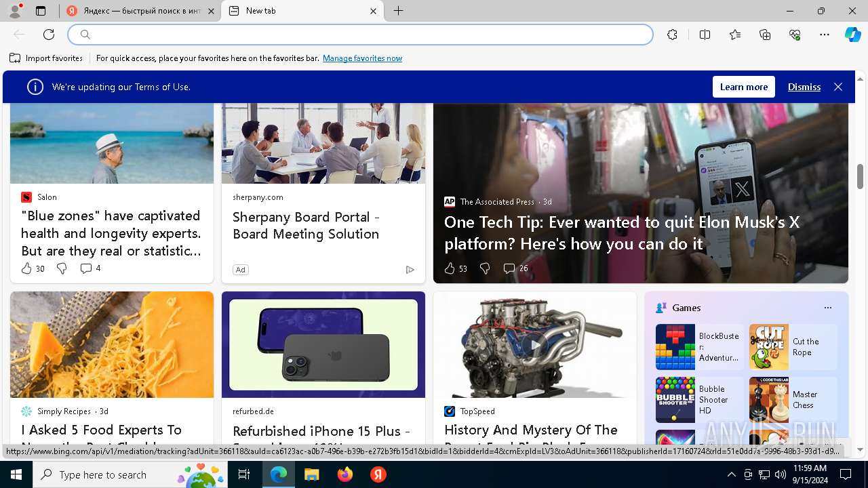
Task: Click the Learn more button
Action: pyautogui.click(x=744, y=87)
